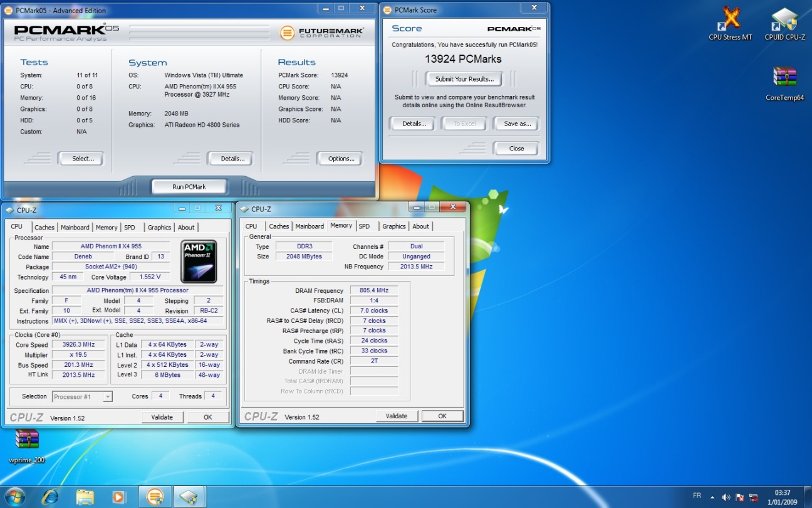Open the Windows Start menu orb
This screenshot has width=812, height=508.
coord(15,496)
